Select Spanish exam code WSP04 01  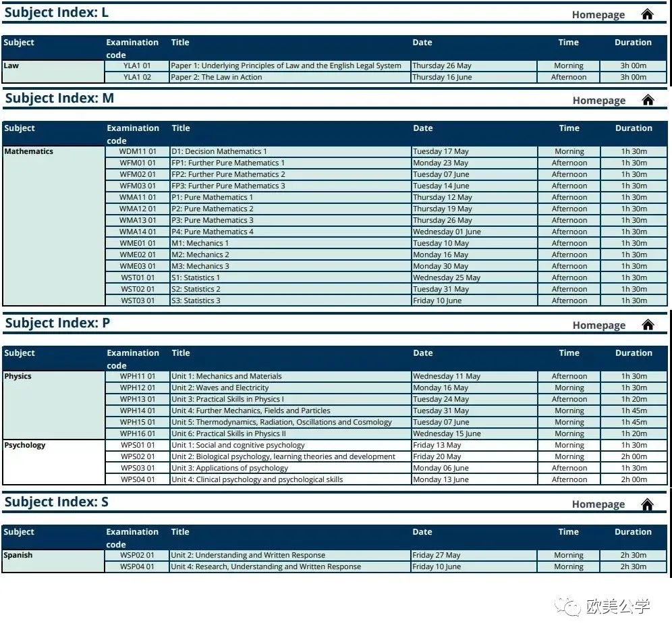tap(138, 566)
